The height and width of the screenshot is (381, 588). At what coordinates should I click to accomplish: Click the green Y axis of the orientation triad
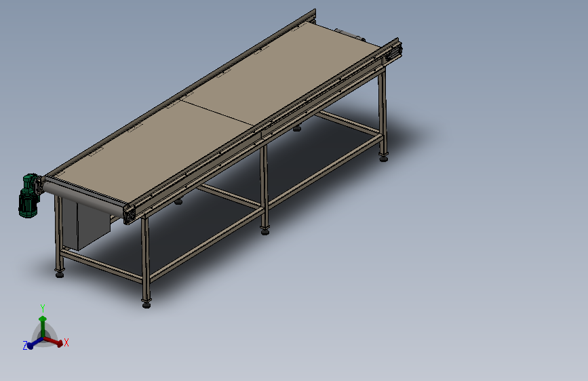coord(43,326)
